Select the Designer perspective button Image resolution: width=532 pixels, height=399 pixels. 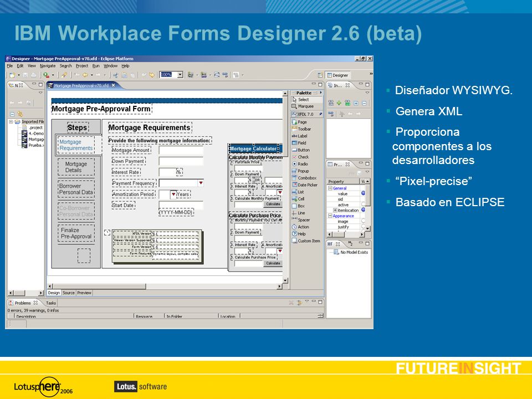pyautogui.click(x=338, y=75)
